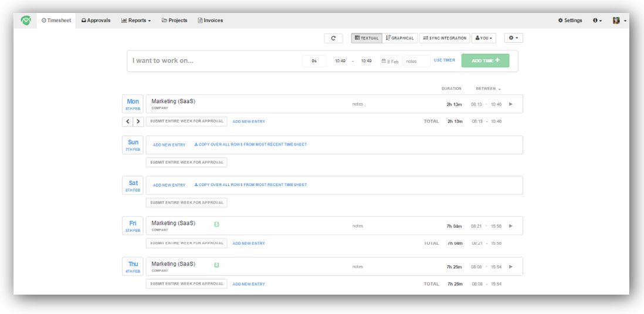Start timer on Monday's Marketing entry
This screenshot has height=314, width=644.
point(510,104)
